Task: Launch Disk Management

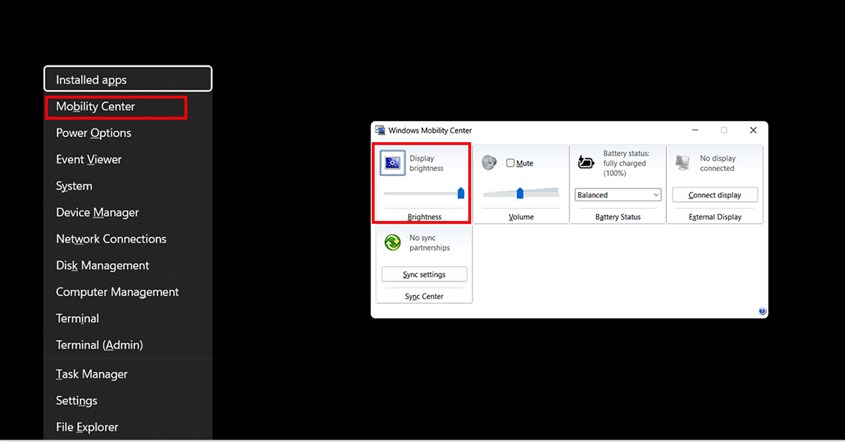Action: click(x=128, y=265)
